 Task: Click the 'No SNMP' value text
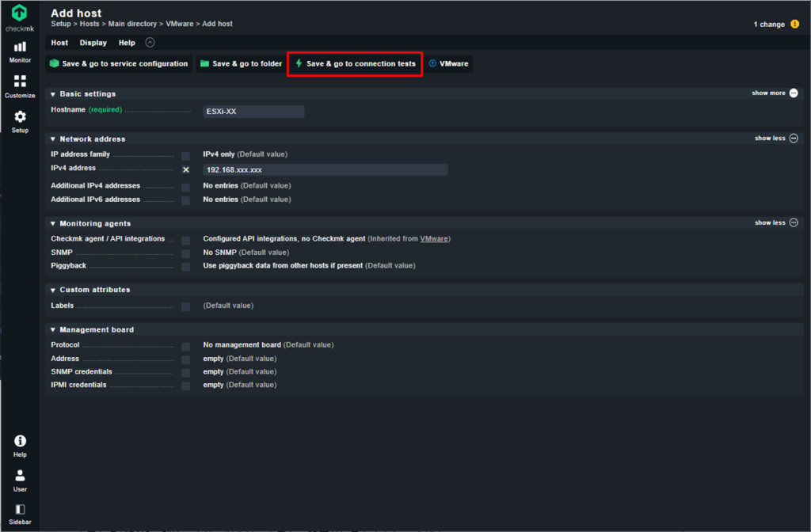click(220, 253)
